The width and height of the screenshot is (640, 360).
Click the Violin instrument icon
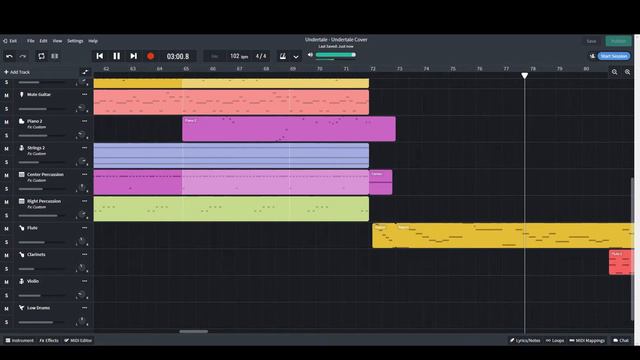point(22,281)
